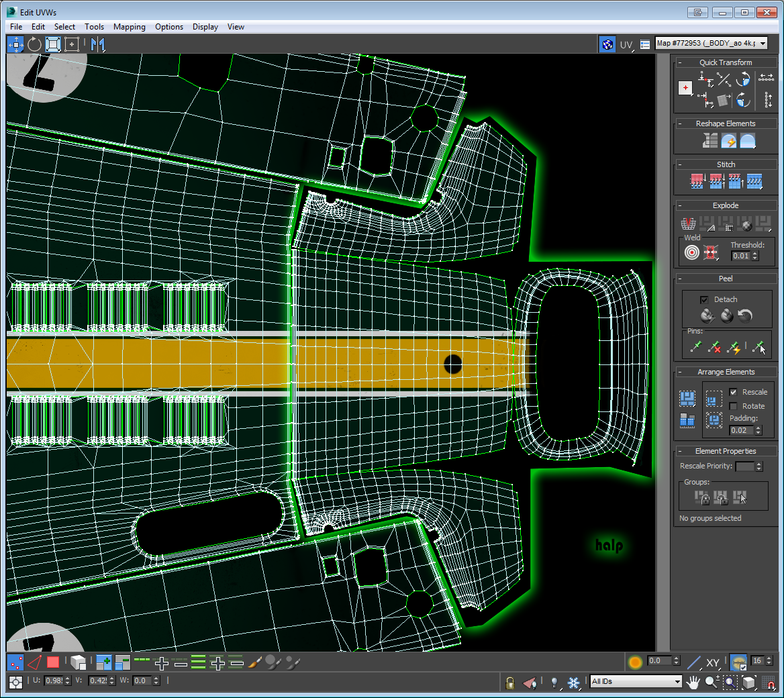The width and height of the screenshot is (784, 698).
Task: Collapse the Stitch rollout header
Action: pyautogui.click(x=726, y=164)
